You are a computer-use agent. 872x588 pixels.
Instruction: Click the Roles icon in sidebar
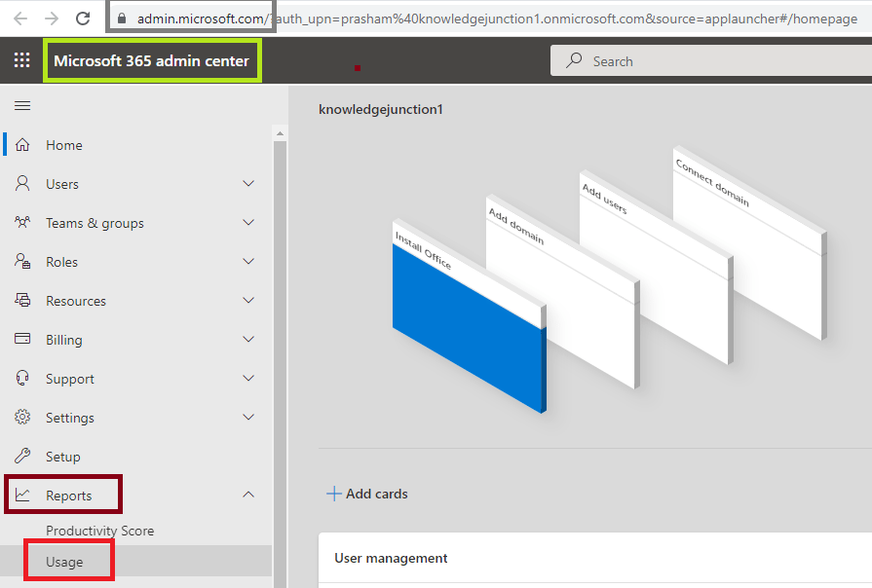point(22,261)
